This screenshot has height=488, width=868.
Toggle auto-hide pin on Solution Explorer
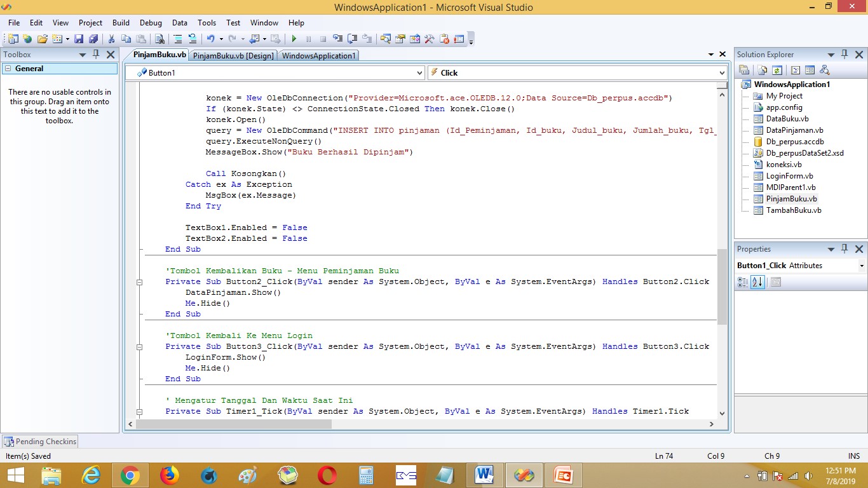pyautogui.click(x=844, y=55)
